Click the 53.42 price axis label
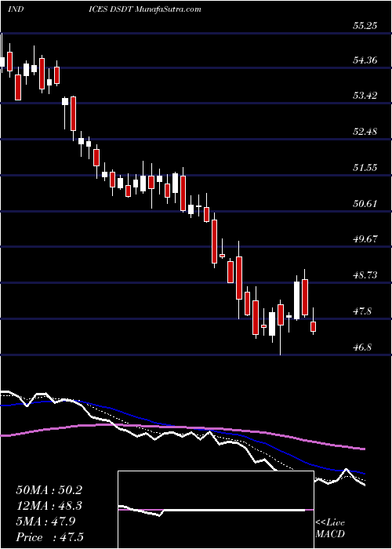 (x=365, y=95)
